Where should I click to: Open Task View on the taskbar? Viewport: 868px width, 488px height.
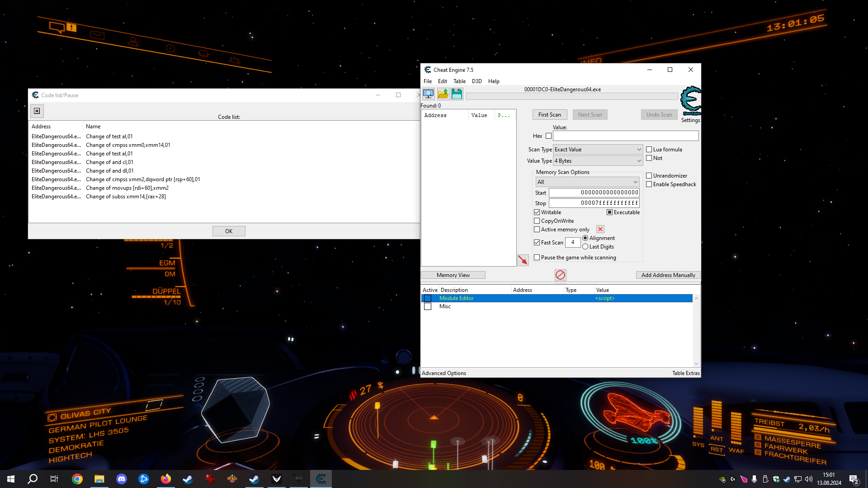click(x=54, y=479)
